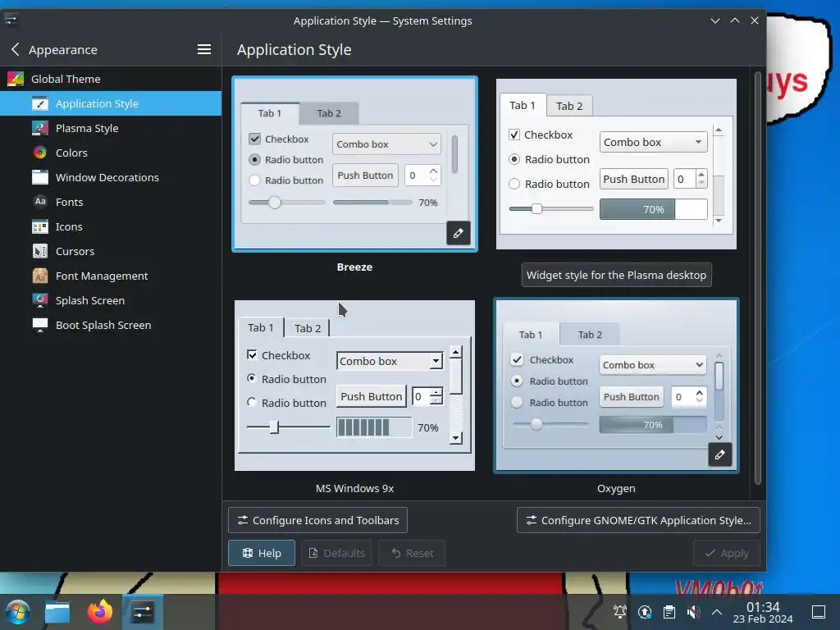Toggle the Checkbox in Breeze preview
Image resolution: width=840 pixels, height=630 pixels.
pyautogui.click(x=255, y=139)
